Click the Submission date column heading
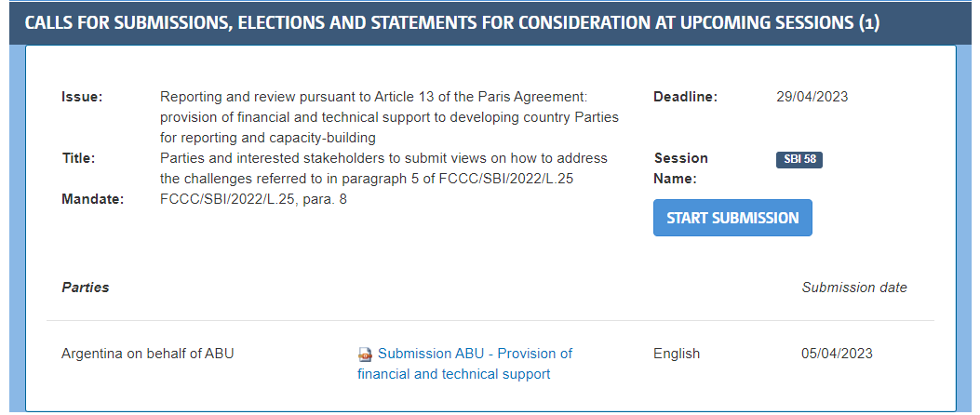 [854, 288]
